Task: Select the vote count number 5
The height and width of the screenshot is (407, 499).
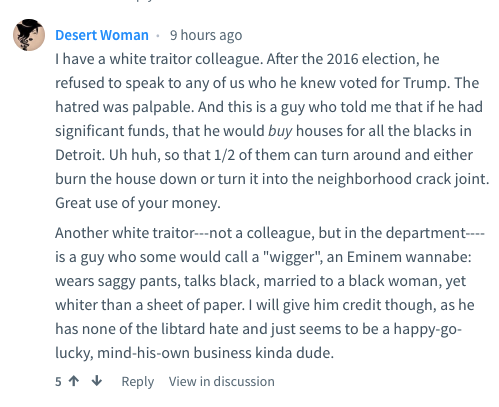Action: 58,381
